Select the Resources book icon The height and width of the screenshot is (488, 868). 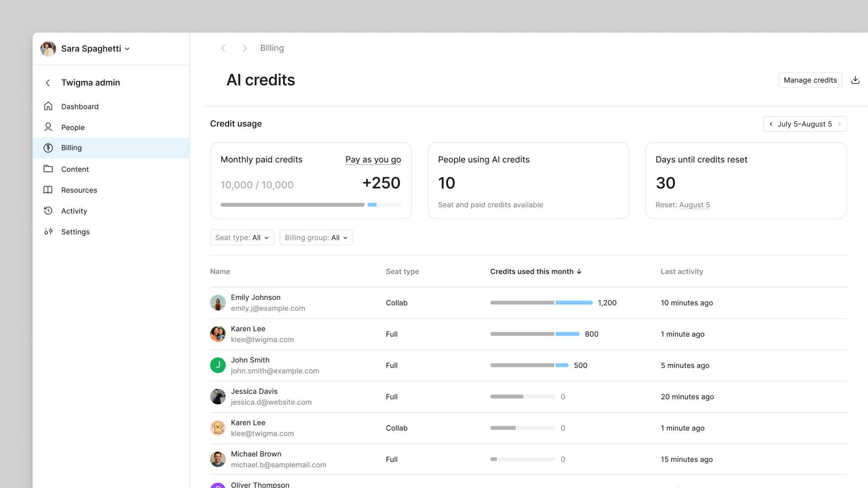[x=48, y=190]
